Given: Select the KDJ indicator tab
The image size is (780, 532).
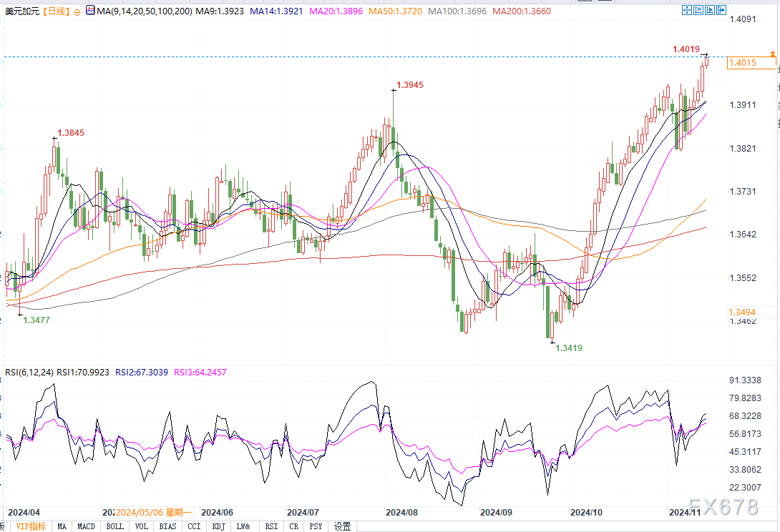Looking at the screenshot, I should pyautogui.click(x=218, y=526).
